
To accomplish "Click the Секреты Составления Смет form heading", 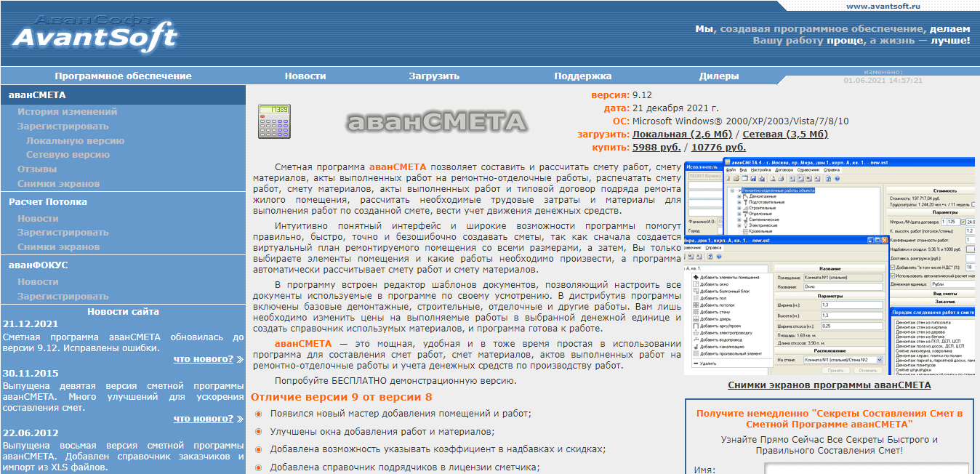I will [x=830, y=419].
